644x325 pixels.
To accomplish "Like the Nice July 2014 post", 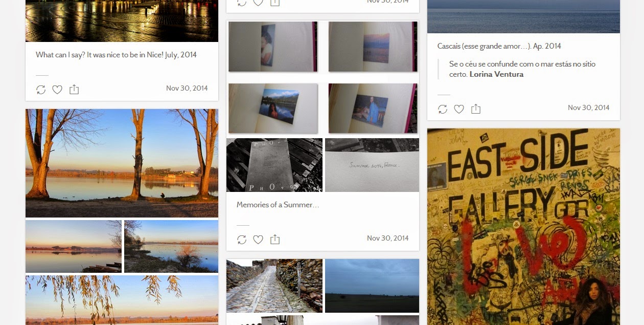I will click(x=57, y=90).
